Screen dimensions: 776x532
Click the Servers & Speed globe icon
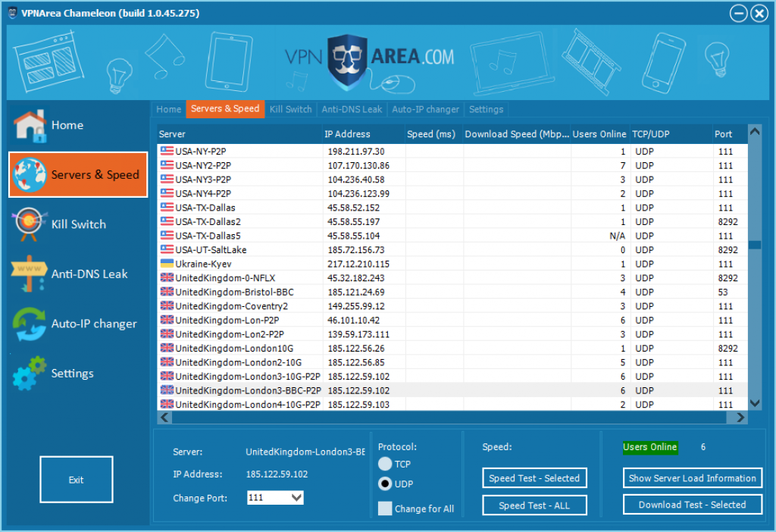click(30, 175)
